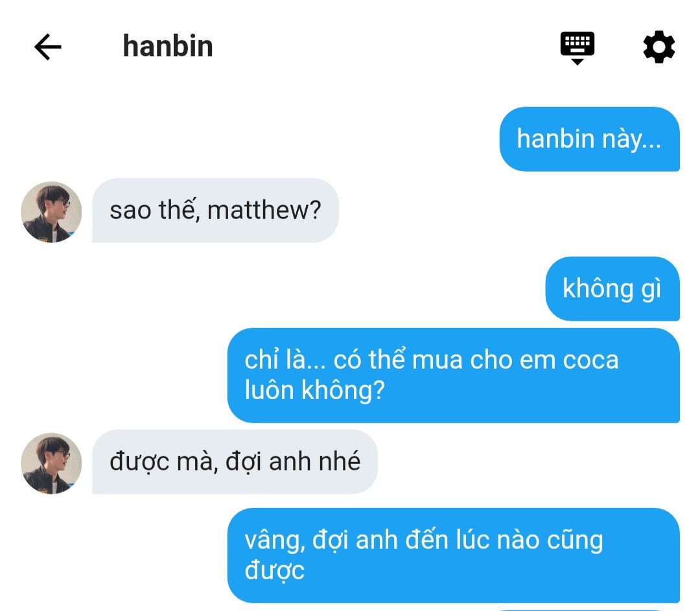Tap the "không gì" message bubble
The image size is (700, 611).
(x=612, y=289)
